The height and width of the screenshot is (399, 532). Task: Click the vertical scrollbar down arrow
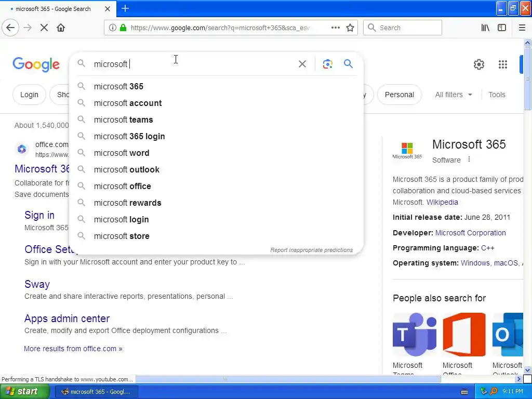(527, 370)
